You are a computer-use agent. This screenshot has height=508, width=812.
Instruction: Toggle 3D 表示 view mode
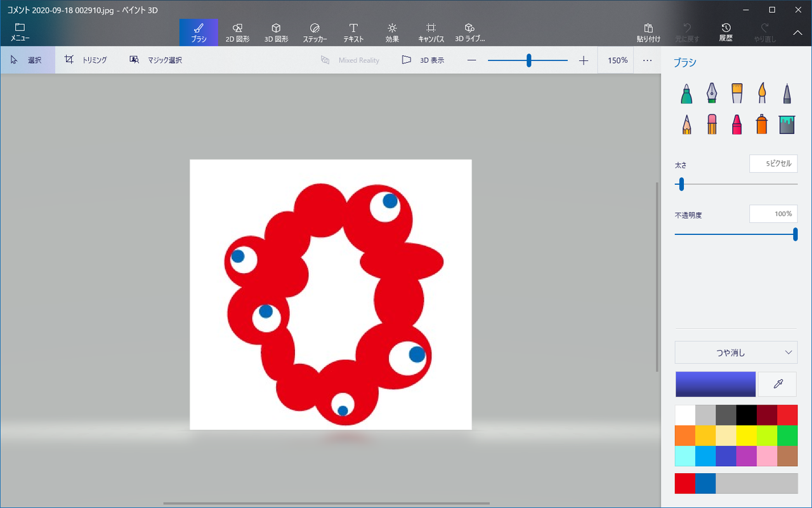pyautogui.click(x=423, y=60)
